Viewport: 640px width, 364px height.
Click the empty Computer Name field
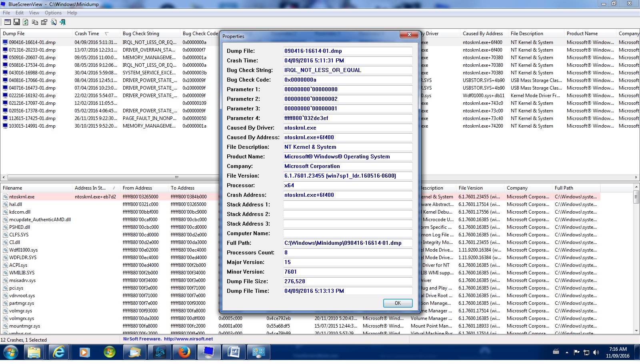348,233
